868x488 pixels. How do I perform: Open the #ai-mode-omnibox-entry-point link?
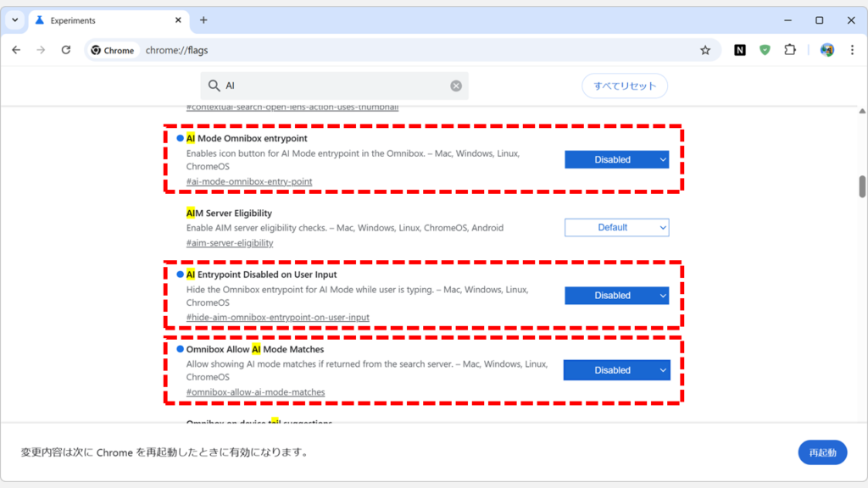[x=249, y=181]
